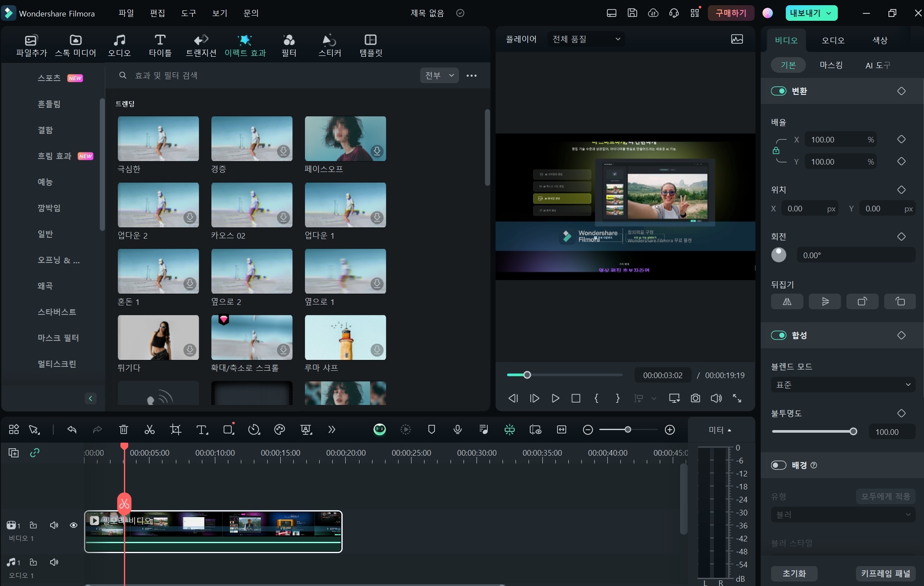This screenshot has height=586, width=924.
Task: Open the 블렌드 모드 표준 dropdown
Action: coord(843,385)
